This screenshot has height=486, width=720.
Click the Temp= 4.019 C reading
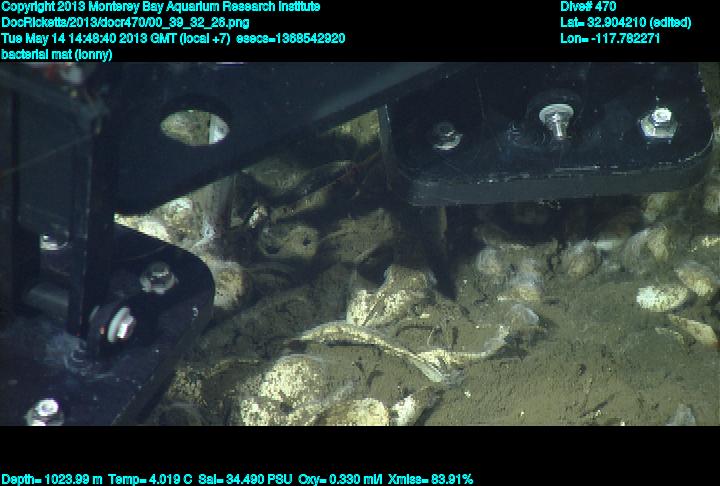tap(150, 480)
